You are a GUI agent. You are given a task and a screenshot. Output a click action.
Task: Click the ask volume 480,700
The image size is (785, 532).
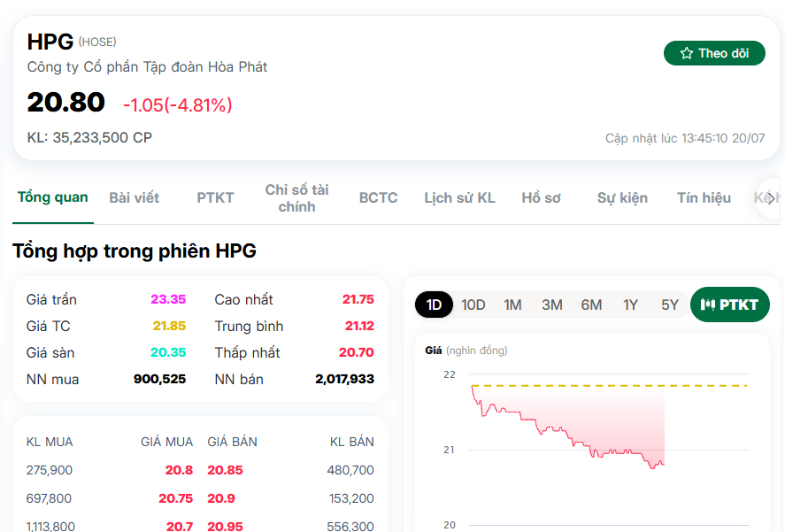pyautogui.click(x=350, y=470)
